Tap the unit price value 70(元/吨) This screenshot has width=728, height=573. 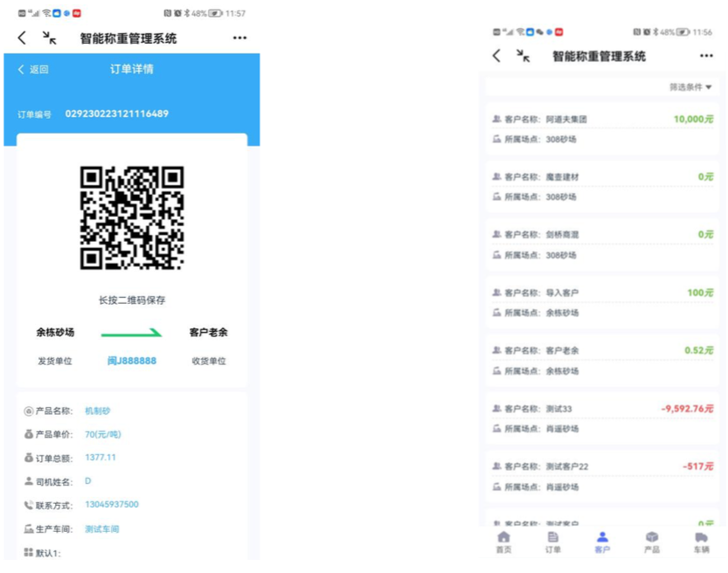point(103,434)
